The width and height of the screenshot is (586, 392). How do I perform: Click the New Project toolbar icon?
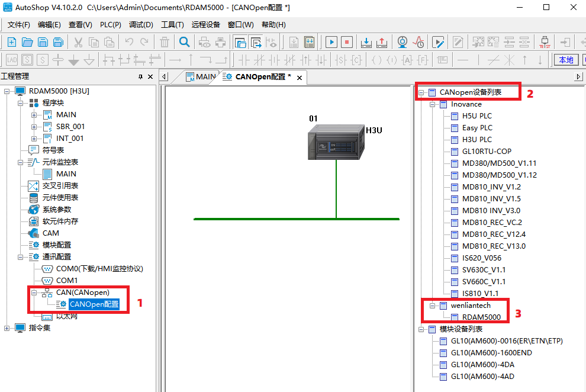point(12,42)
